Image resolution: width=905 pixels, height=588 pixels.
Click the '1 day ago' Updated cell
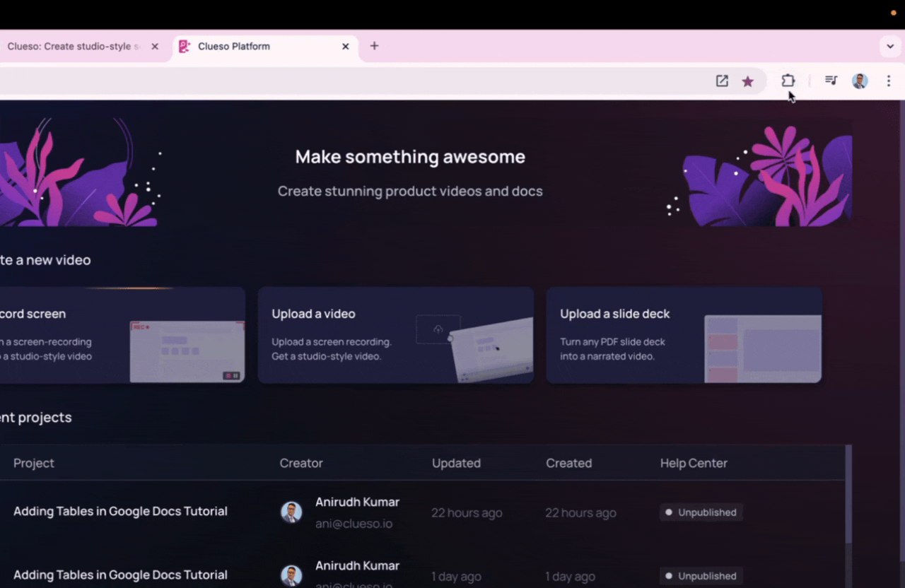tap(457, 577)
